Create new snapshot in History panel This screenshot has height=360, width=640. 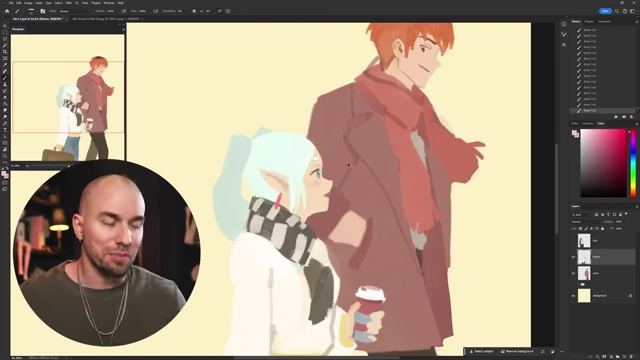(x=624, y=117)
